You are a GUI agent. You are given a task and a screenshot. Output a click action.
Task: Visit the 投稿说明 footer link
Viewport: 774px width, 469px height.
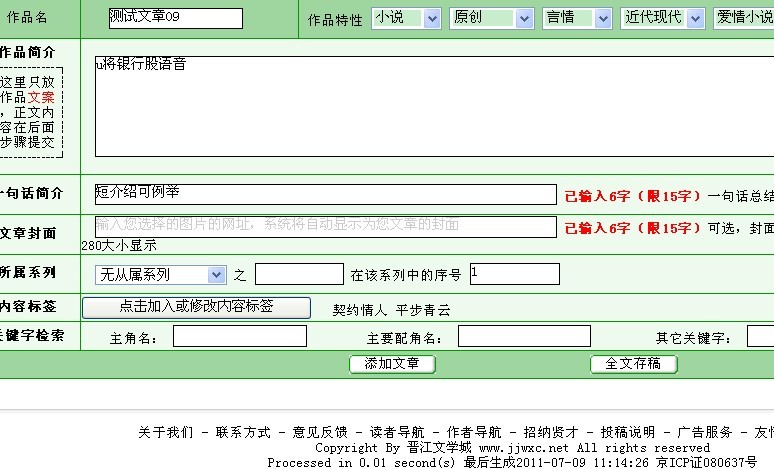[x=627, y=432]
